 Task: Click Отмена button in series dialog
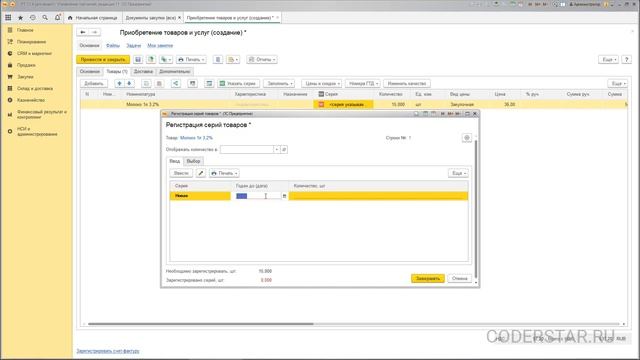click(x=460, y=278)
